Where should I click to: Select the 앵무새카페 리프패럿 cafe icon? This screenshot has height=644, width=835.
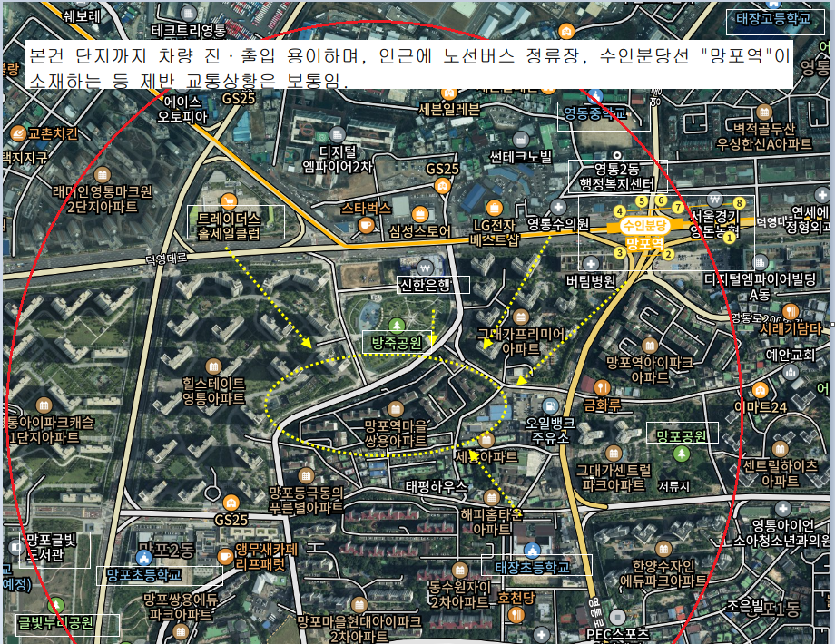(225, 557)
